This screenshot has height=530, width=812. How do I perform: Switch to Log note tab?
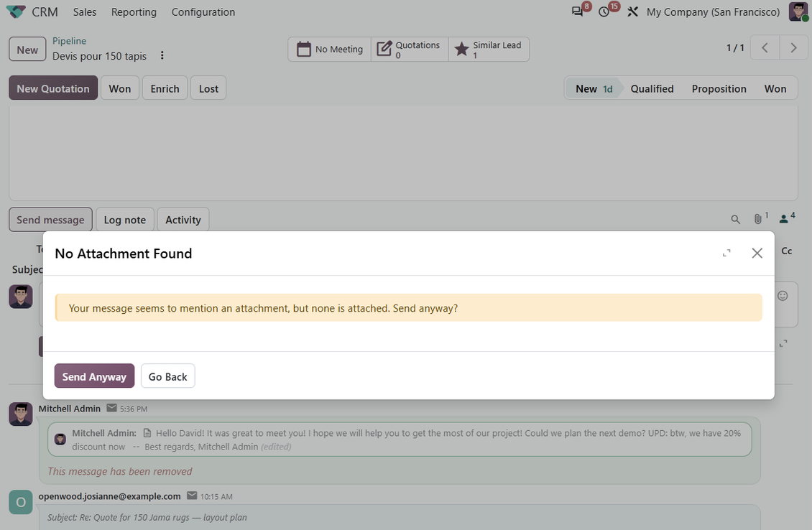[125, 220]
